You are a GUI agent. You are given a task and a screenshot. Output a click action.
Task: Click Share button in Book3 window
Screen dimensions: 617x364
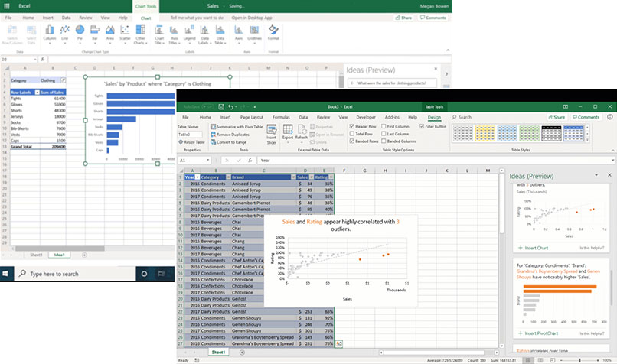pyautogui.click(x=557, y=117)
